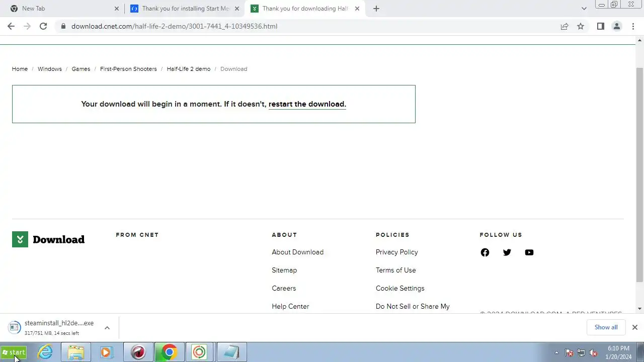644x362 pixels.
Task: Click the scrollbar down arrow
Action: click(640, 309)
